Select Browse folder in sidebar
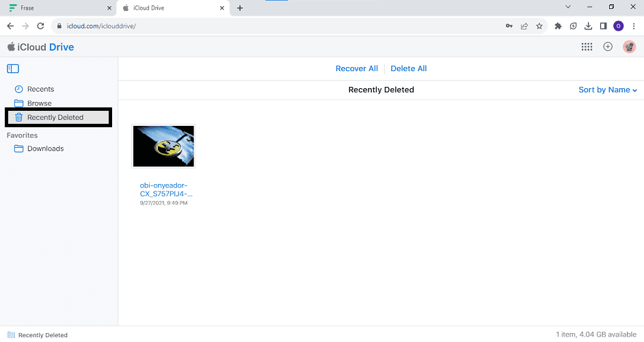 [39, 103]
